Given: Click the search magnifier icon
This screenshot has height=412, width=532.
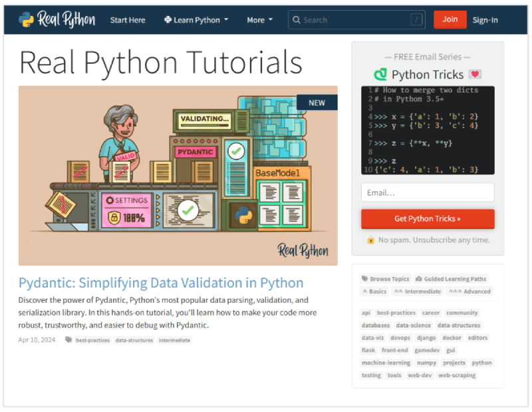Looking at the screenshot, I should (296, 20).
